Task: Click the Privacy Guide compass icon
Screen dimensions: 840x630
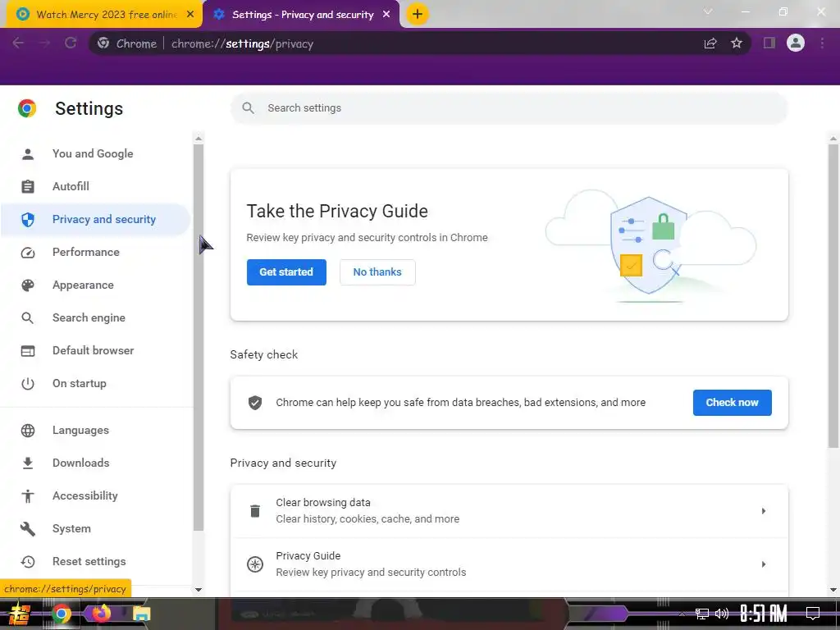Action: tap(255, 564)
